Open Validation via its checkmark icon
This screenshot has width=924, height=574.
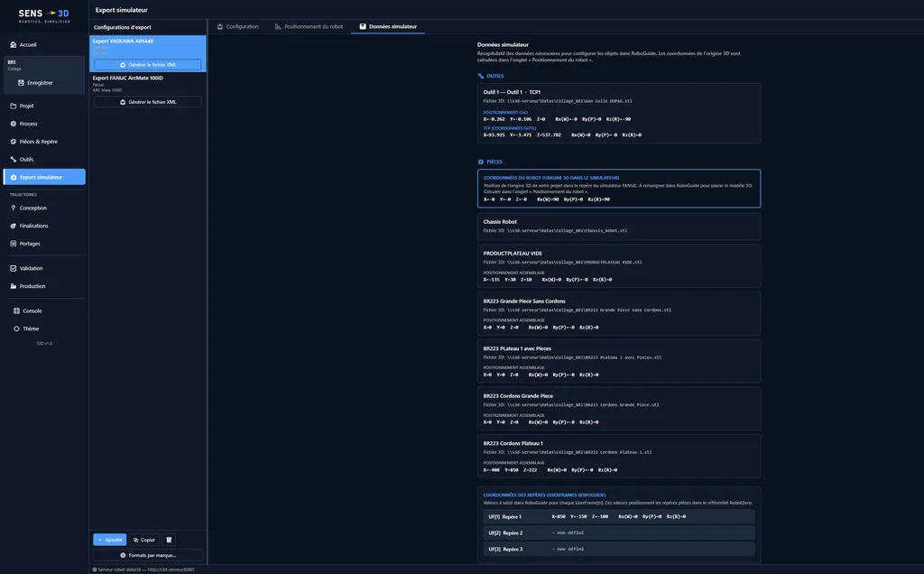click(x=14, y=268)
